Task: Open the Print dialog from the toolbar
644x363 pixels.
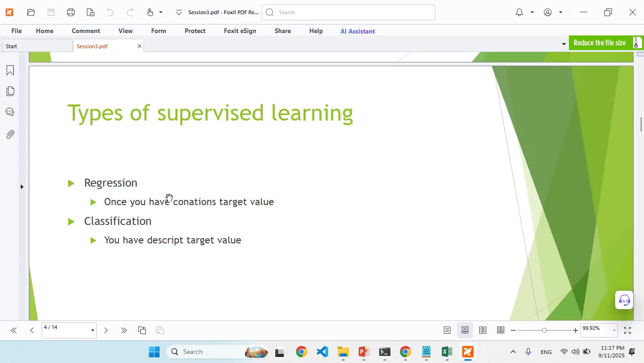Action: [x=71, y=12]
